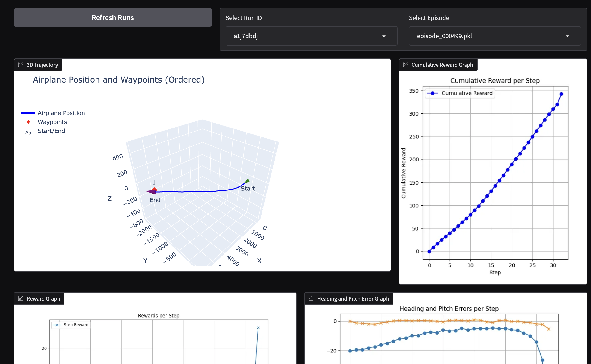Select the Reward Graph panel tab

[39, 298]
